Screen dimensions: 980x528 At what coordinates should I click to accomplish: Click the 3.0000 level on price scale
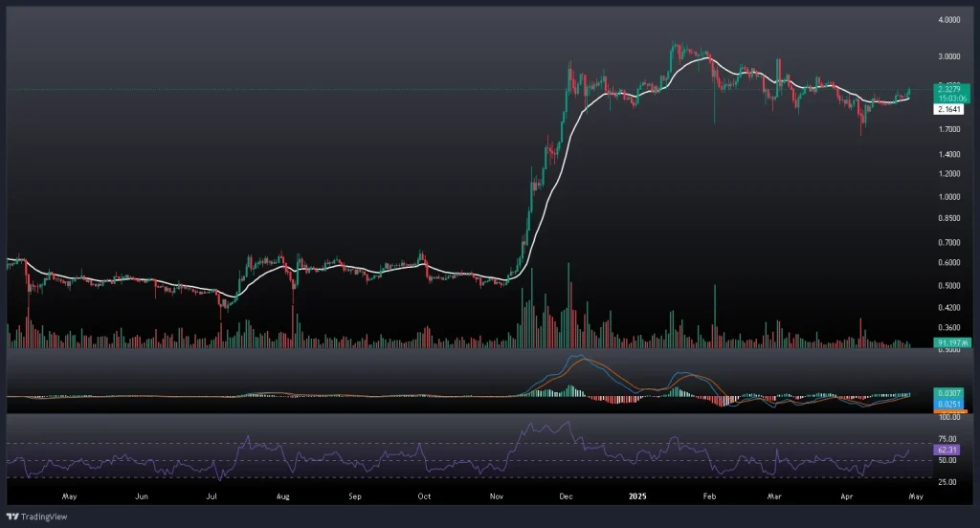pyautogui.click(x=950, y=56)
